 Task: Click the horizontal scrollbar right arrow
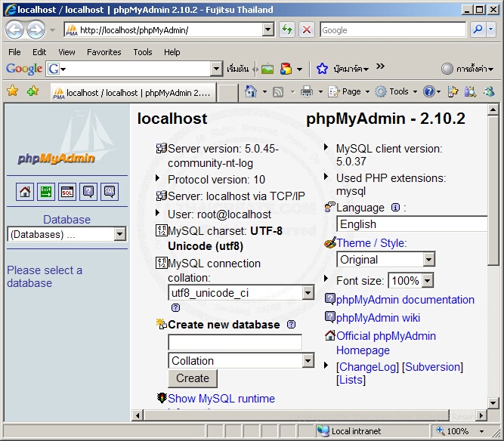481,415
